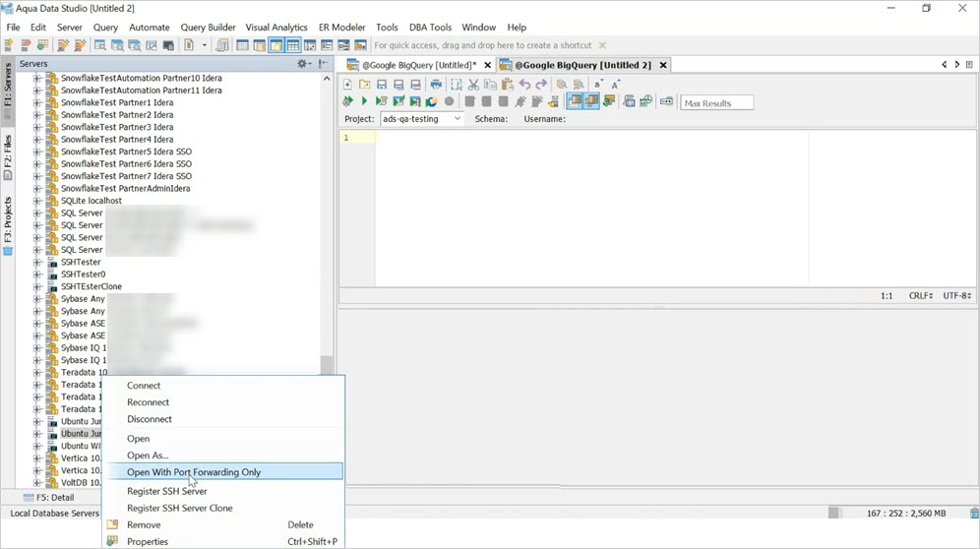Screen dimensions: 980x549
Task: Click the scroll-up arrow of the Servers tree scrollbar
Action: pos(327,79)
